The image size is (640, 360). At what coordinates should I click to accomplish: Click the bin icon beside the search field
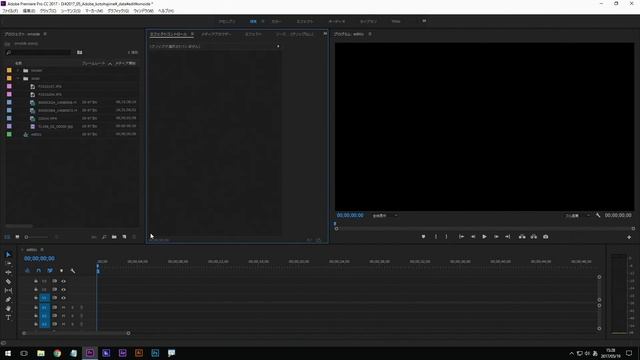pyautogui.click(x=80, y=52)
